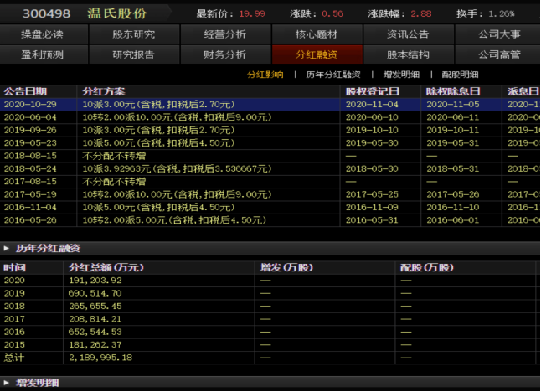
Task: Click the 派息日 column header
Action: point(523,91)
